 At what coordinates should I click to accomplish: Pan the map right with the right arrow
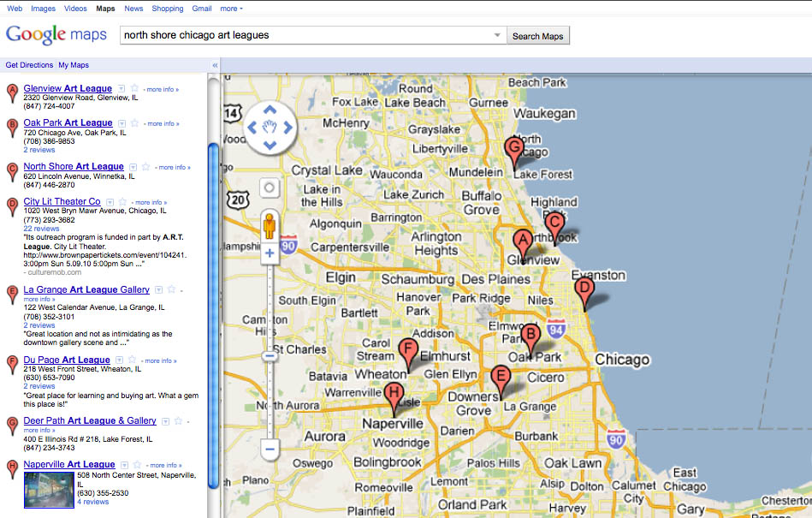pos(288,128)
